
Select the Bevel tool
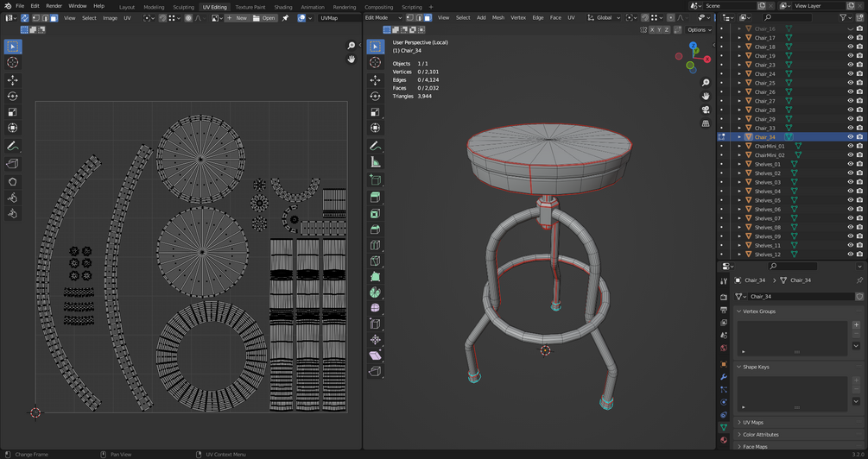pyautogui.click(x=376, y=229)
